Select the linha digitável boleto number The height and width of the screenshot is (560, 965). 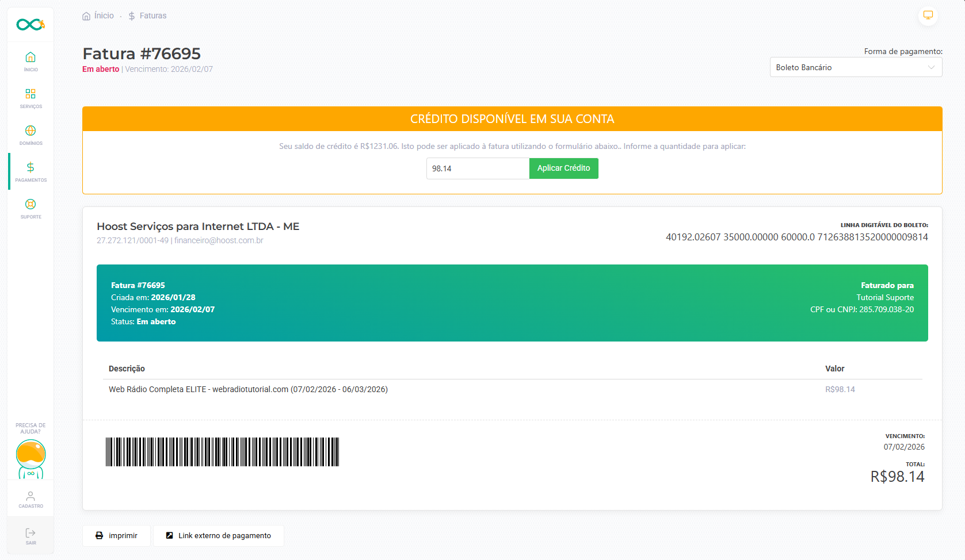[796, 237]
